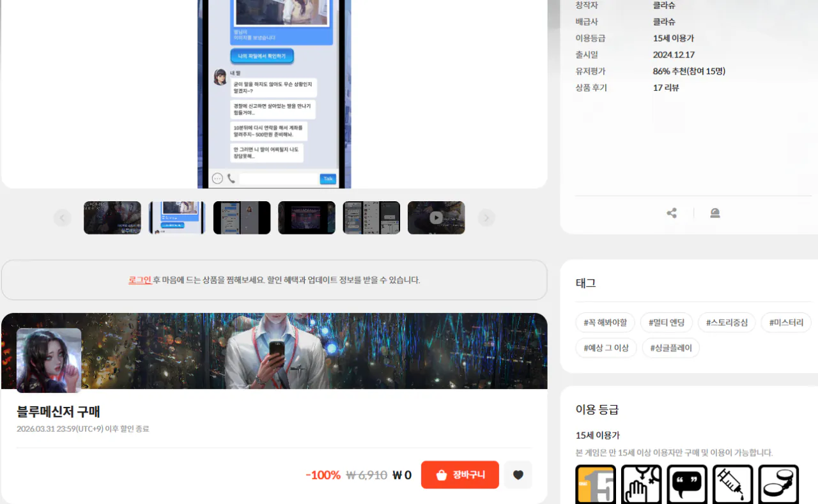Open the #미스터리 tag
This screenshot has width=818, height=504.
[x=785, y=322]
